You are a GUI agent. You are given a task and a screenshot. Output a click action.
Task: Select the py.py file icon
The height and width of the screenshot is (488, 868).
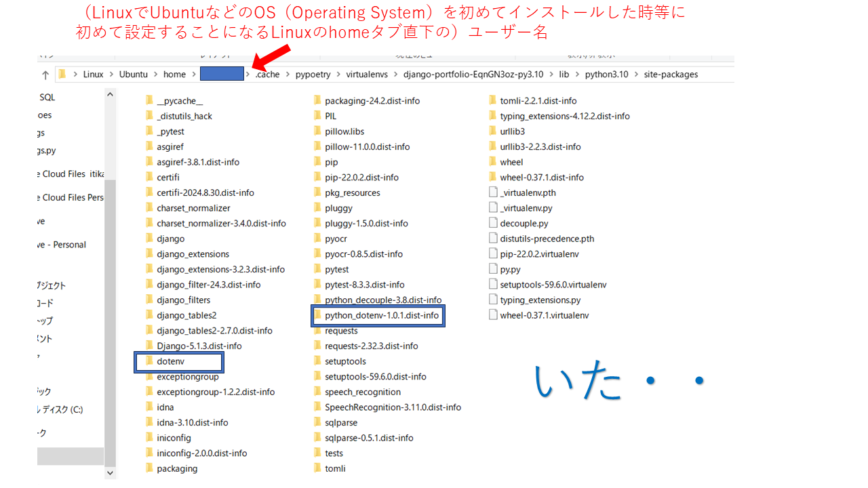(493, 269)
